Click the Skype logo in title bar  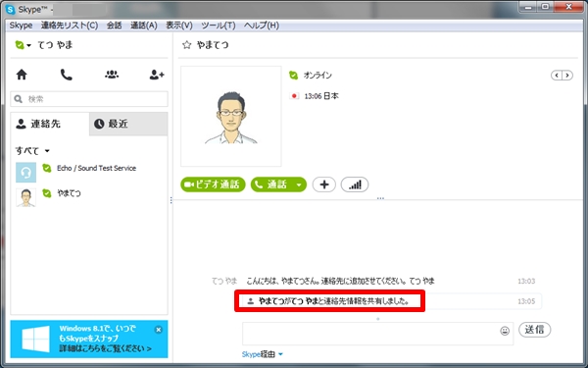[11, 9]
